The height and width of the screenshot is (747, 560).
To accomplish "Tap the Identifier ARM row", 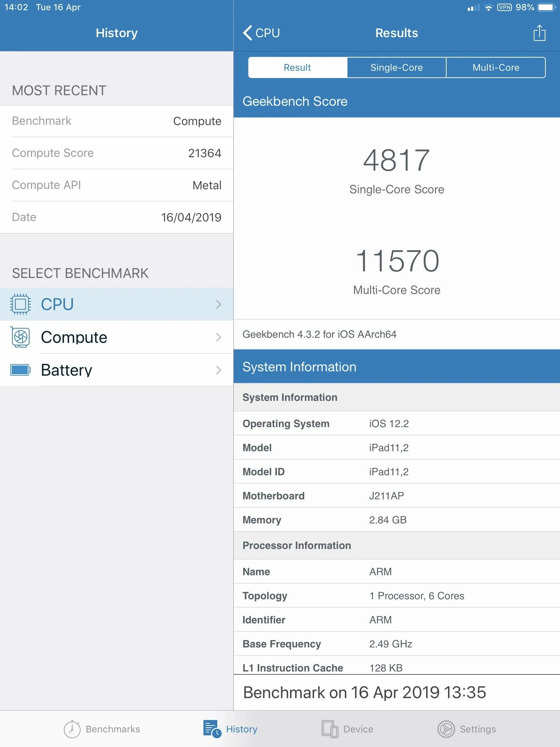I will 397,620.
